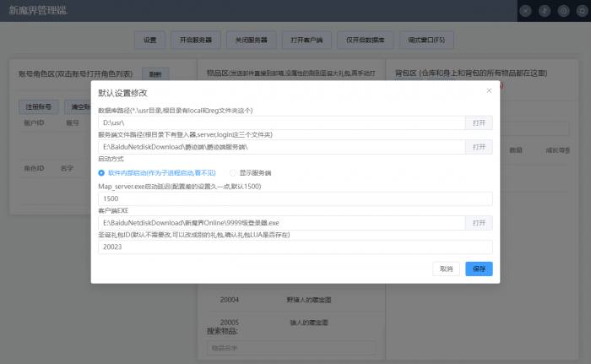Screen dimensions: 591x364
Task: Click the third circular title bar icon
Action: click(x=563, y=11)
